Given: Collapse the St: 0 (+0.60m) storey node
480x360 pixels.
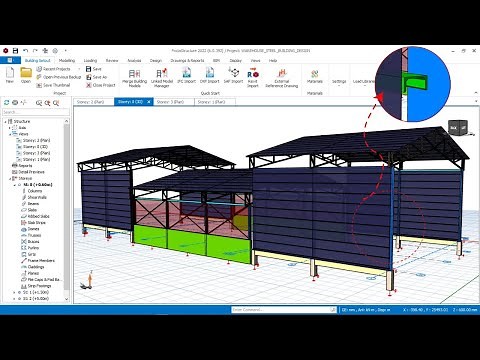Looking at the screenshot, I should (14, 185).
